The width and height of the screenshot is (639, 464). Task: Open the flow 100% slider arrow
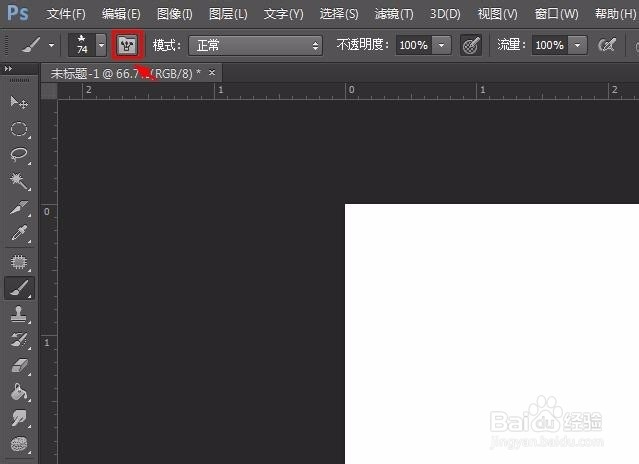(x=577, y=45)
